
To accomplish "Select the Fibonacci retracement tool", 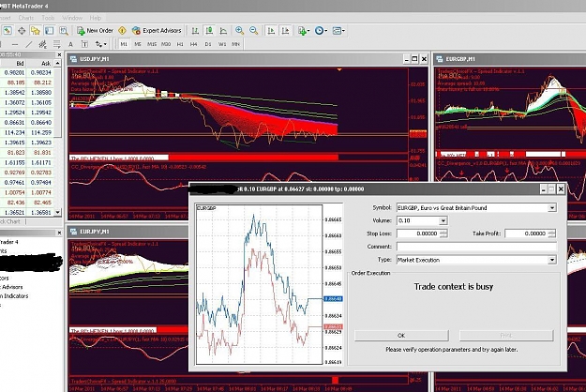I will click(x=57, y=44).
